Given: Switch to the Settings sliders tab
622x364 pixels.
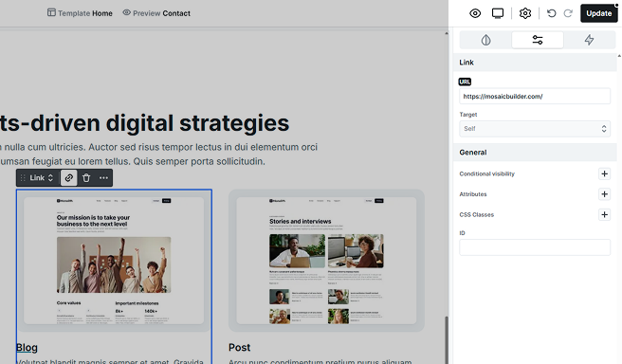Looking at the screenshot, I should (538, 40).
